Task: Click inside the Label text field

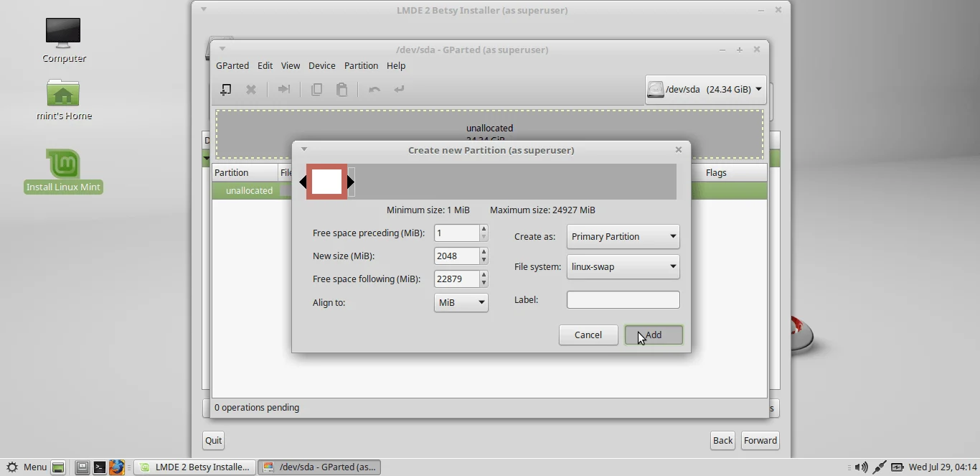Action: point(622,299)
